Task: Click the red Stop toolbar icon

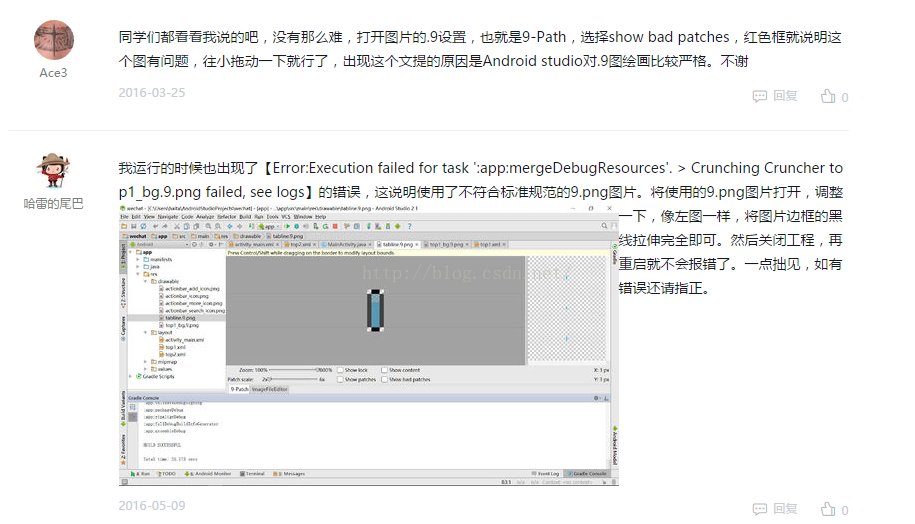Action: tap(335, 226)
